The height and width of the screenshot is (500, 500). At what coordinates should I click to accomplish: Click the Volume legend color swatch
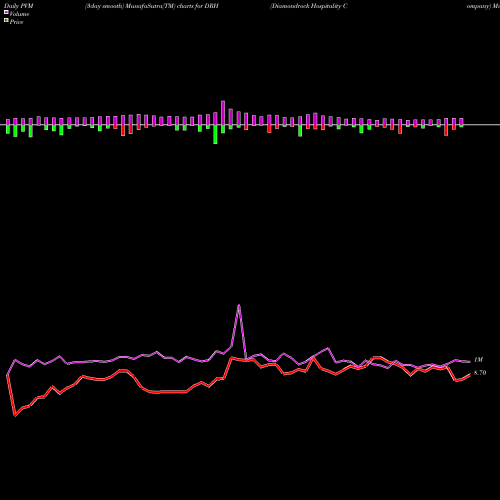[6, 12]
